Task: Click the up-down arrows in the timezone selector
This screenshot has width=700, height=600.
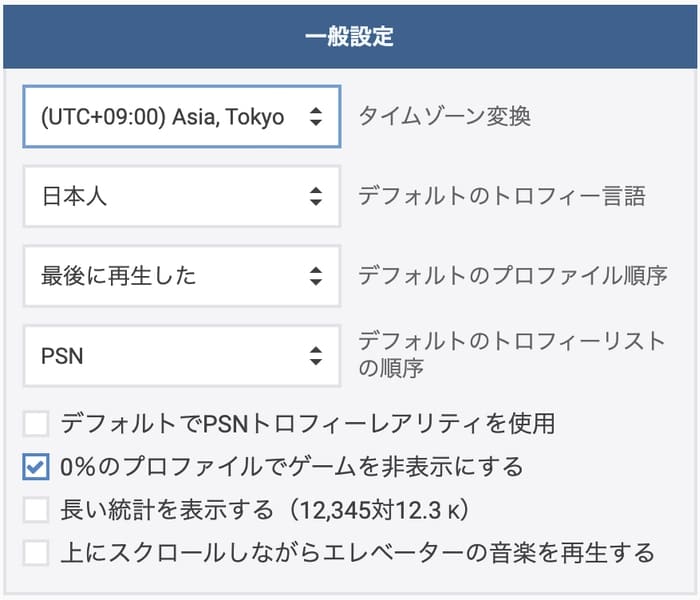Action: [x=316, y=117]
